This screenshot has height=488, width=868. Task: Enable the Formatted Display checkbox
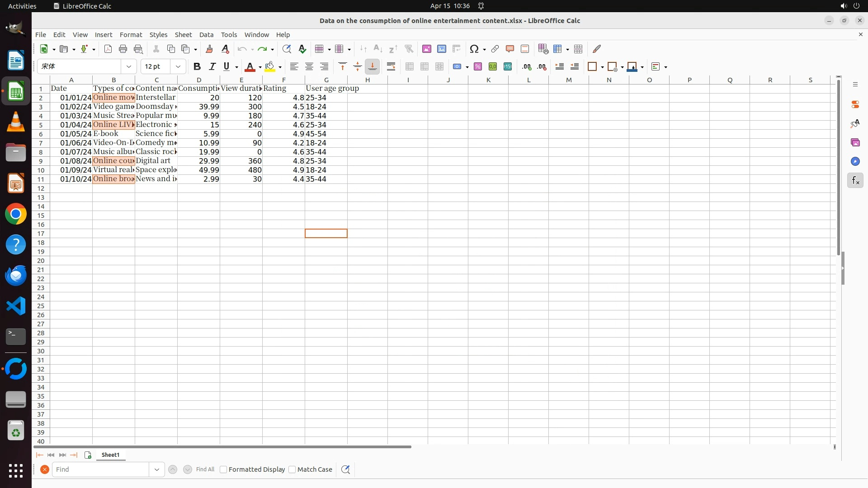[223, 469]
